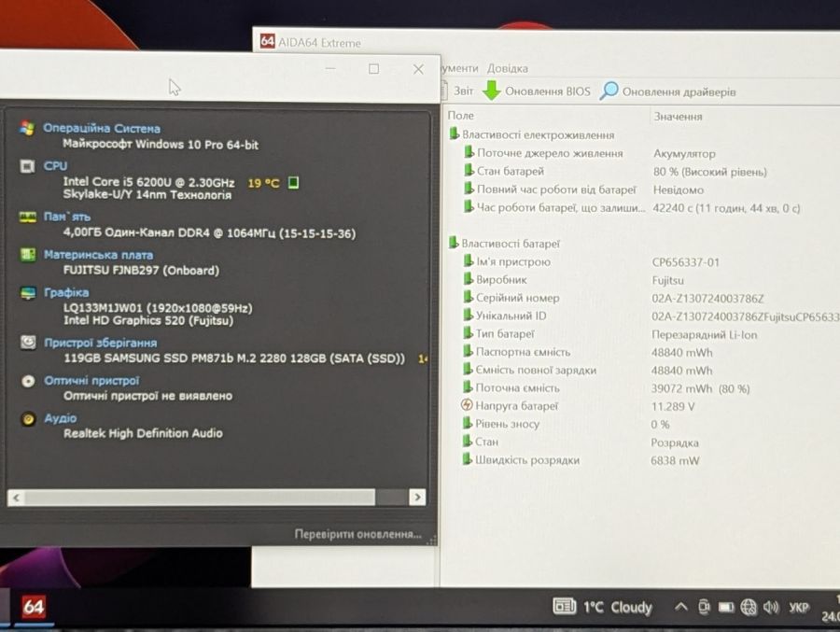Screen dimensions: 840x632
Task: Click the magnifier Оновлення драйверів icon
Action: (x=609, y=91)
